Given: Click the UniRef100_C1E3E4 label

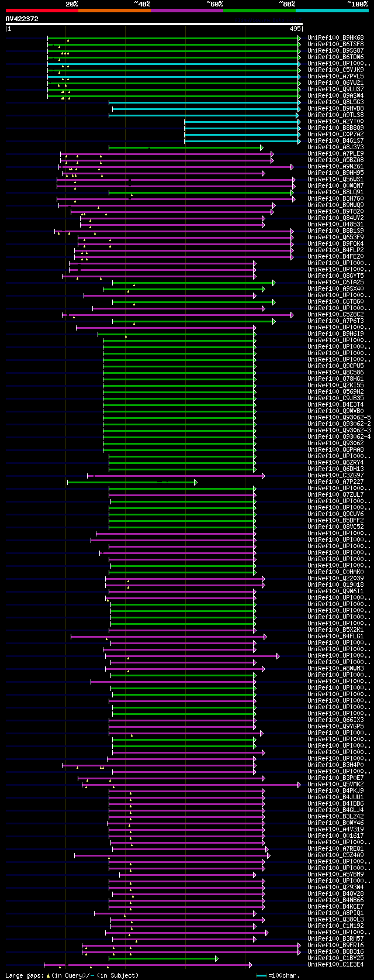Looking at the screenshot, I should pyautogui.click(x=335, y=965).
